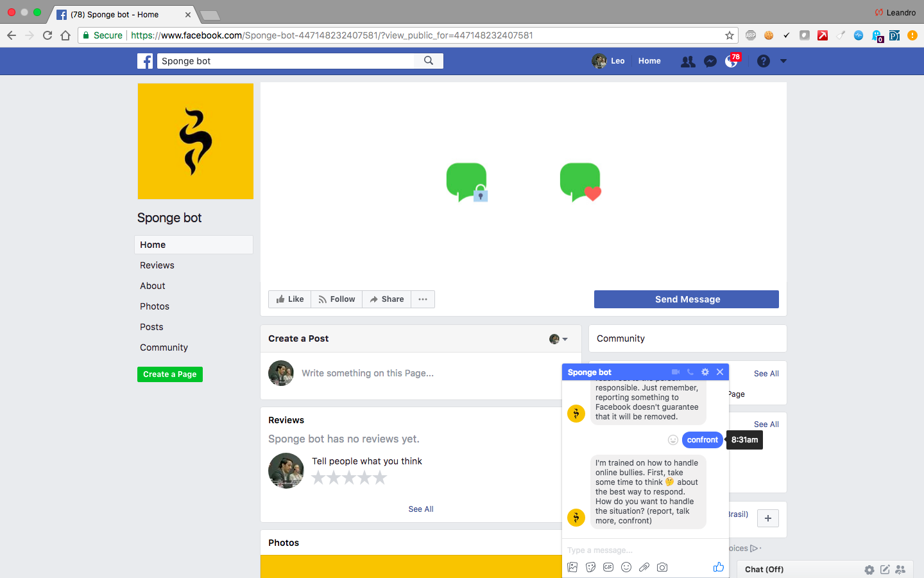Click Home link in top bar

(x=649, y=61)
